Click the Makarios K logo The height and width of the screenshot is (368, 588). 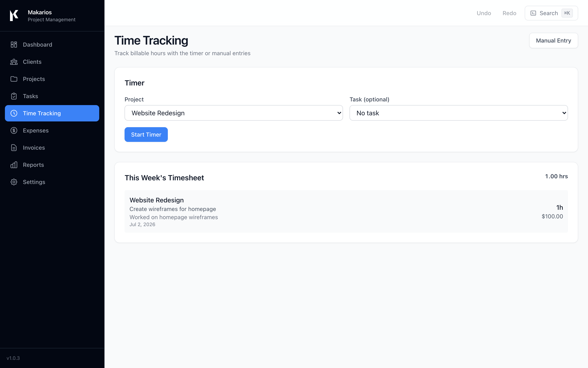tap(14, 16)
